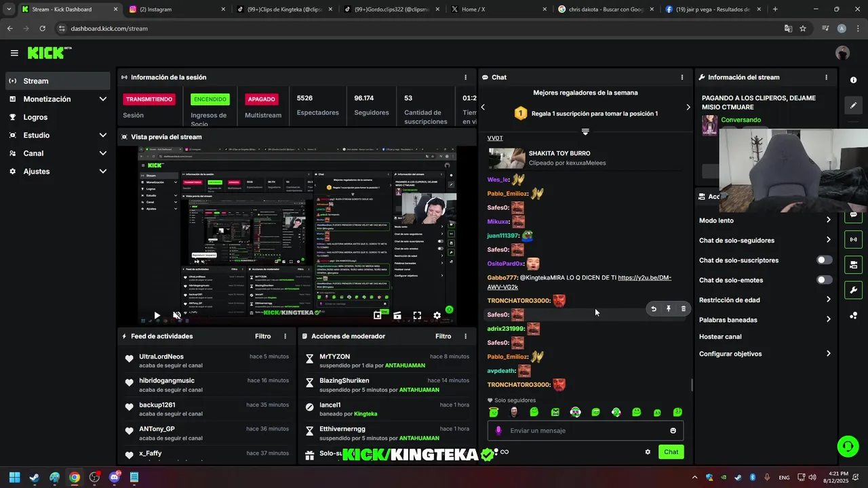Open the Chat panel three-dot menu
868x488 pixels.
682,77
